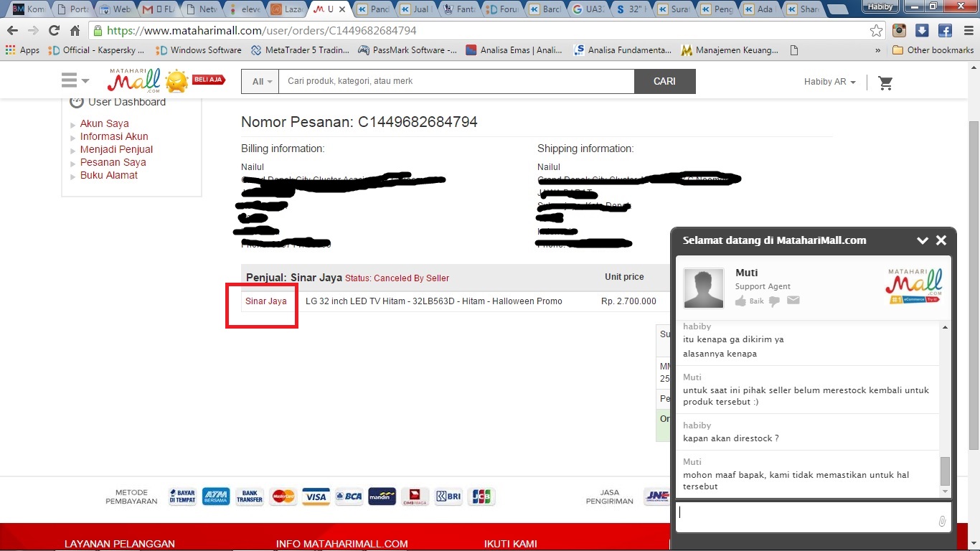Switch to the Surat browser tab
This screenshot has width=980, height=551.
[x=672, y=9]
